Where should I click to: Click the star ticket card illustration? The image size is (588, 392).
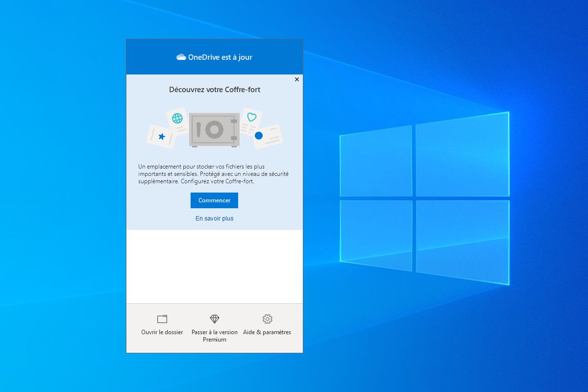click(x=161, y=136)
